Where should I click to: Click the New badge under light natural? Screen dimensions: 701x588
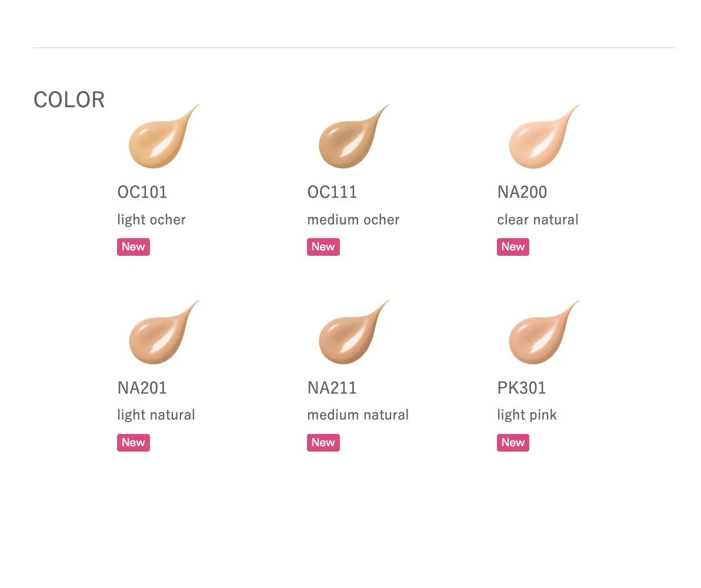[x=133, y=443]
